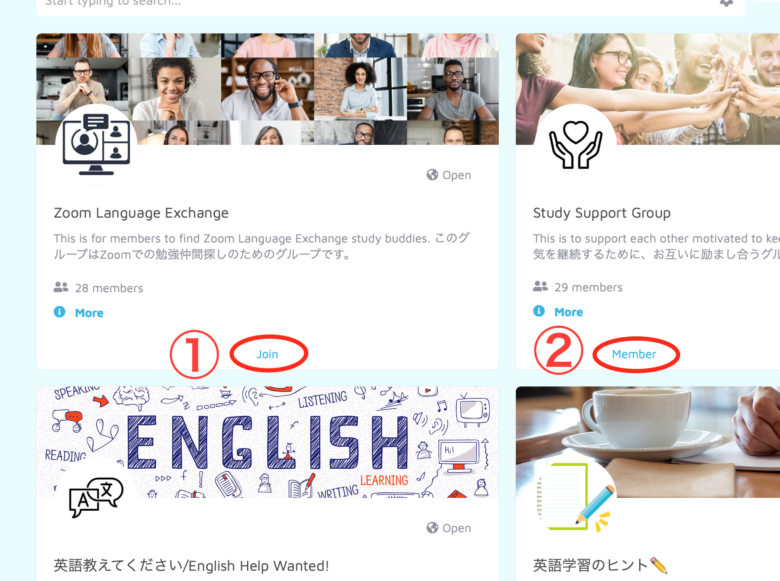Open the Study Support Group title
Screen dimensions: 780x581
[x=601, y=213]
